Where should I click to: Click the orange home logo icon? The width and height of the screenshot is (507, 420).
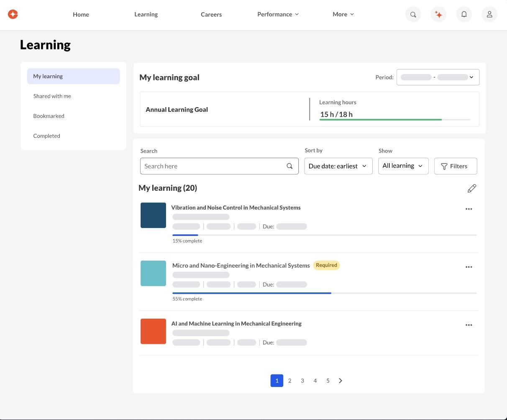pos(13,14)
